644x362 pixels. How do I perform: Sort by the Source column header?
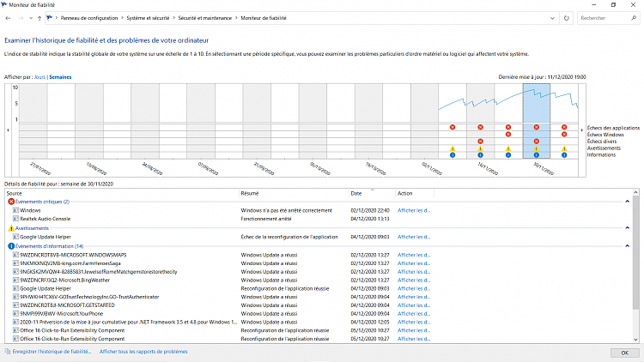(122, 193)
